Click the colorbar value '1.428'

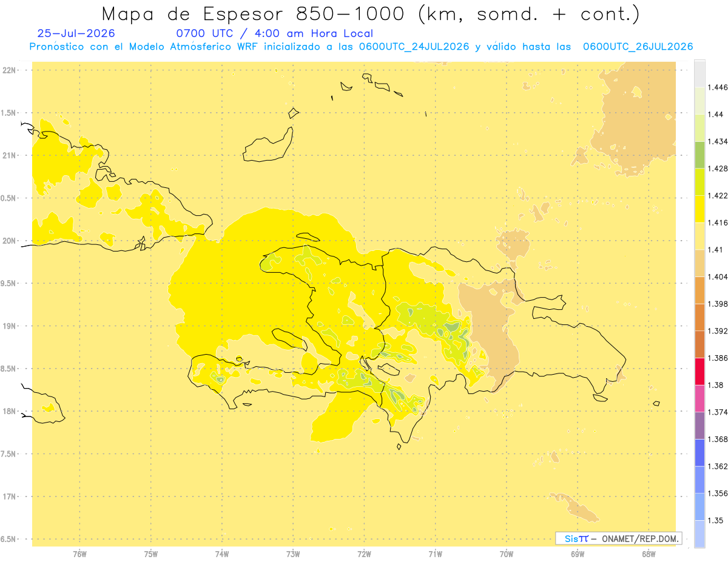pyautogui.click(x=718, y=169)
